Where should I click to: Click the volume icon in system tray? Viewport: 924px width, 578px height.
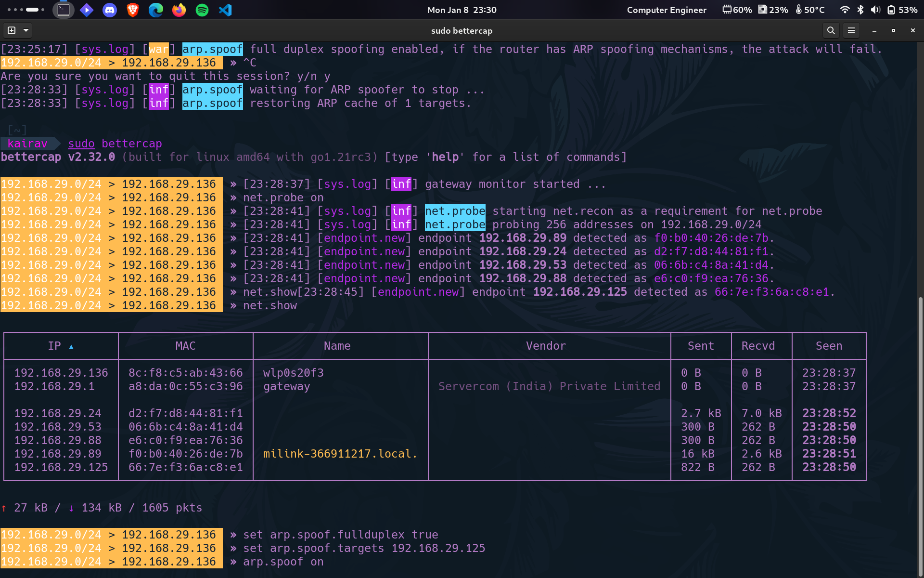pyautogui.click(x=875, y=10)
